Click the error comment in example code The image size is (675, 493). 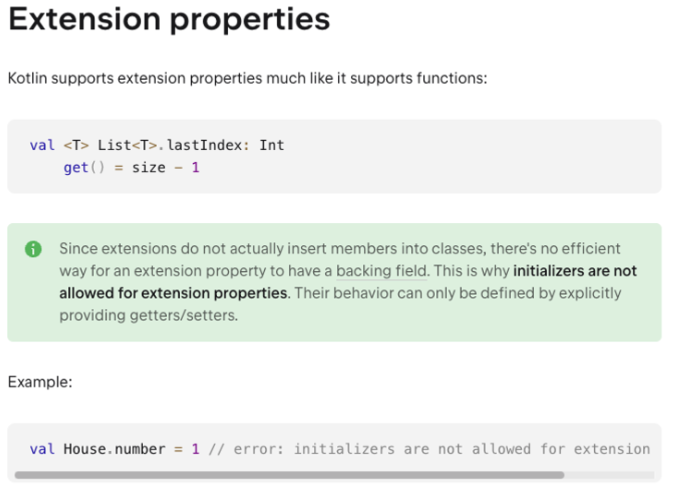[429, 449]
